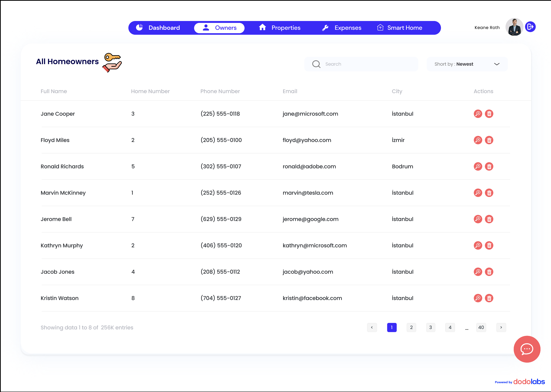
Task: View details for Ronald Richards
Action: point(478,166)
